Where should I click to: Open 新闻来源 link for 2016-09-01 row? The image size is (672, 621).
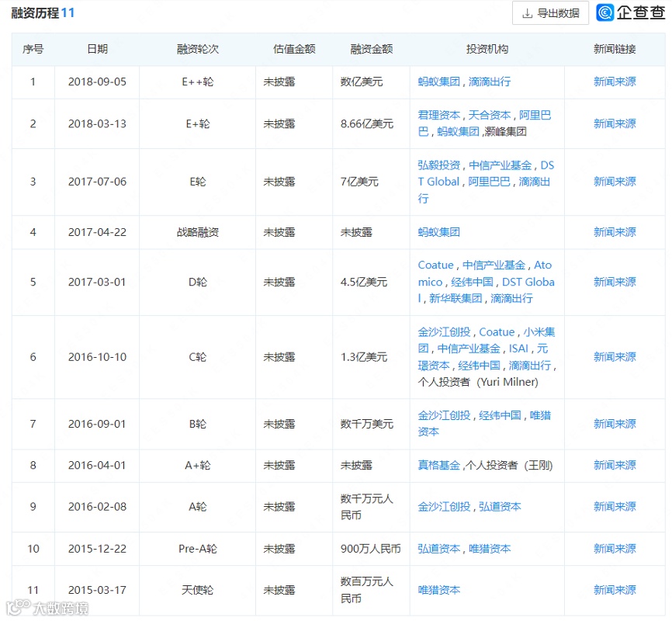(615, 424)
